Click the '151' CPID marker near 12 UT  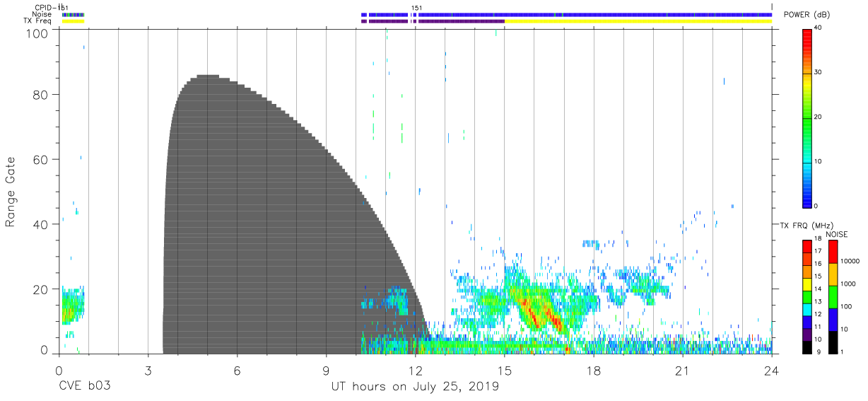tap(417, 8)
